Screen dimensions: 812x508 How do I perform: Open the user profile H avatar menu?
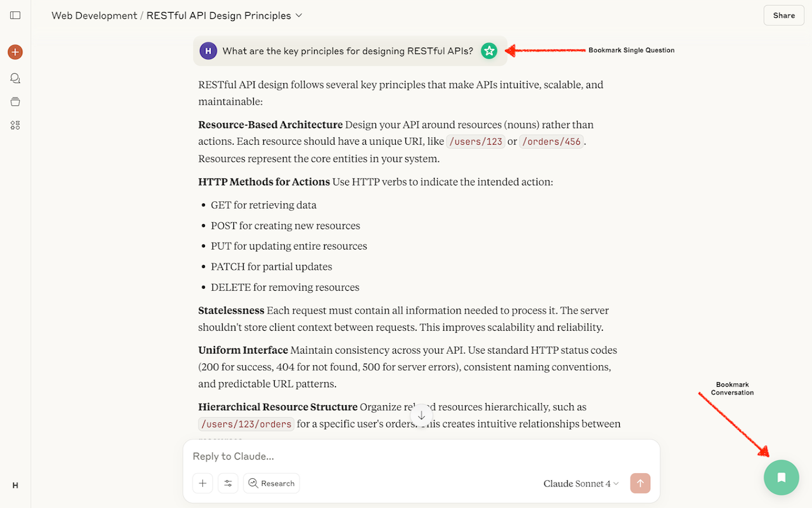click(x=15, y=485)
